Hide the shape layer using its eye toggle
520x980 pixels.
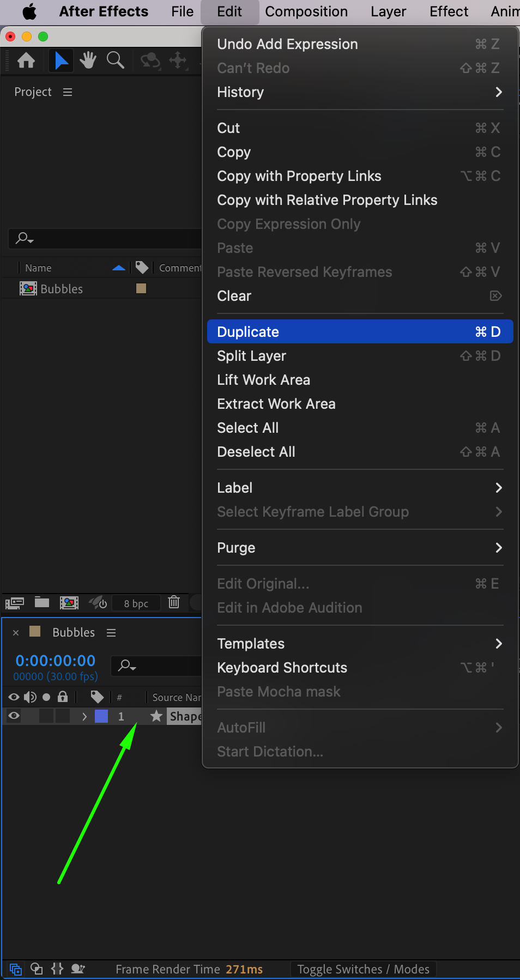14,716
